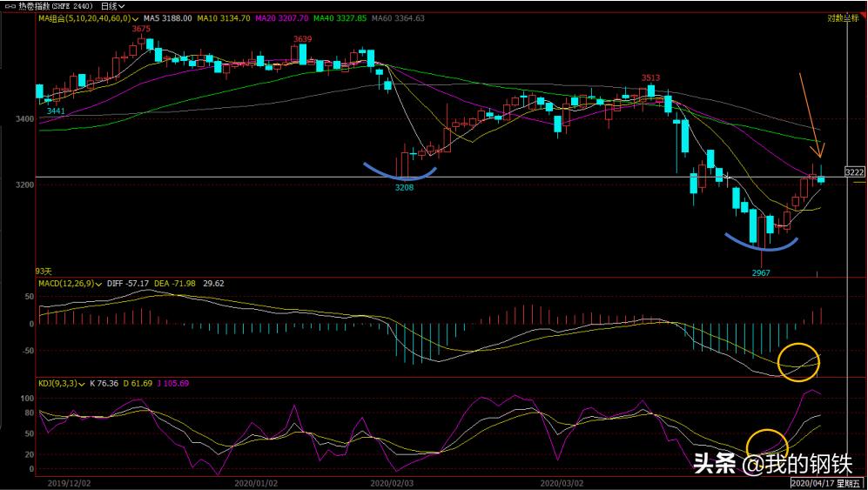
Task: Click the 2020/02/03 date on the time axis
Action: [393, 482]
